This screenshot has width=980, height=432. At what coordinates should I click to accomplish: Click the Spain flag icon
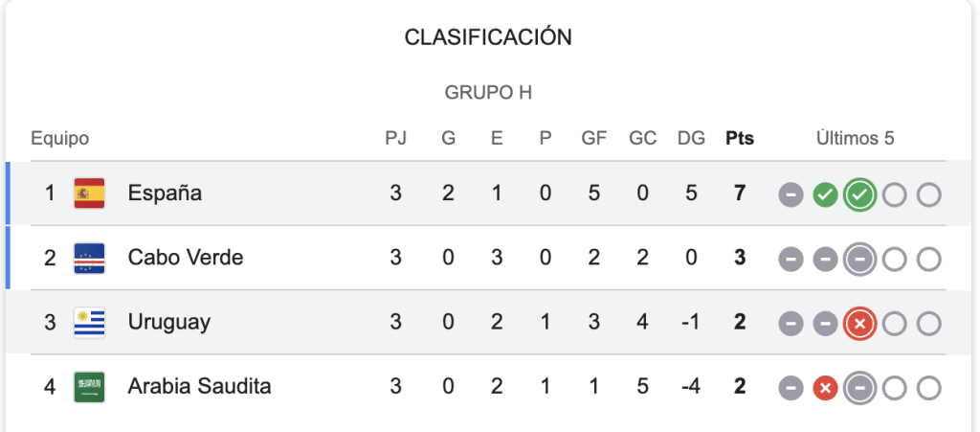pyautogui.click(x=89, y=193)
